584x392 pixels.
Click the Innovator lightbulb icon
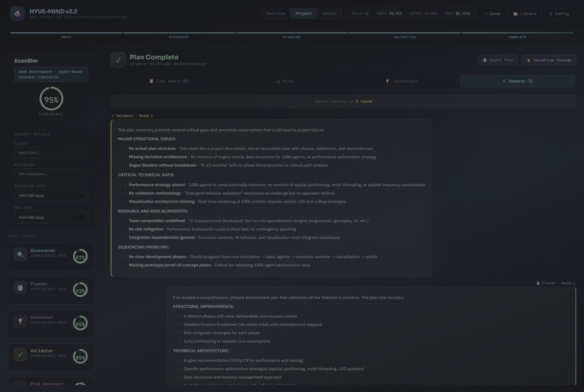[x=20, y=321]
